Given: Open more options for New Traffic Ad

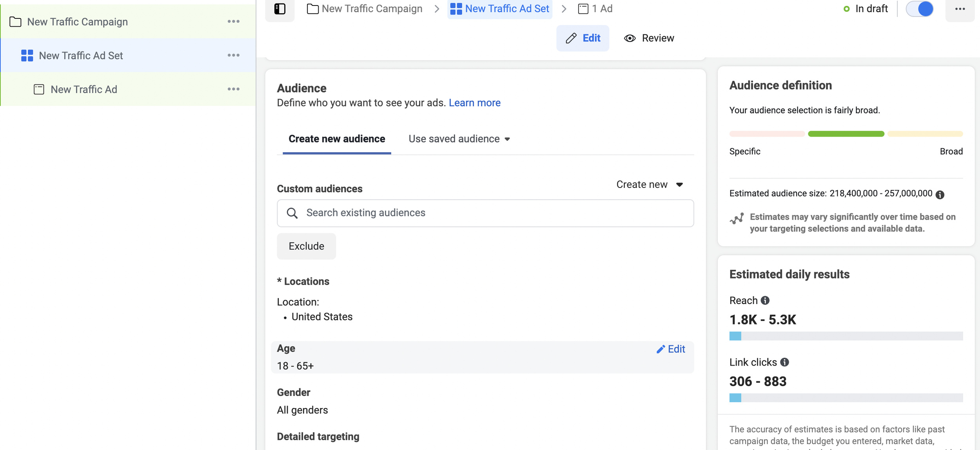Looking at the screenshot, I should (x=234, y=89).
